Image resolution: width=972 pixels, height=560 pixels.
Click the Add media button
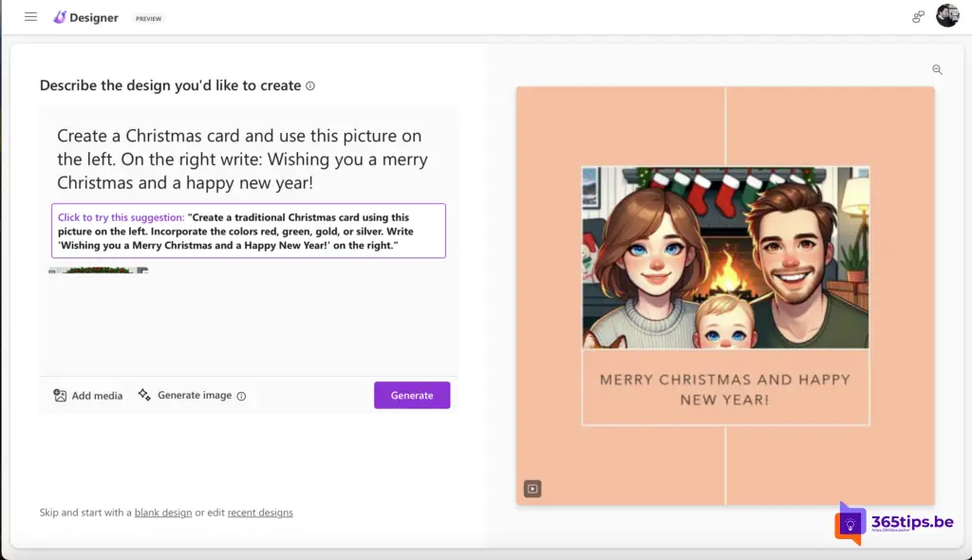coord(88,396)
